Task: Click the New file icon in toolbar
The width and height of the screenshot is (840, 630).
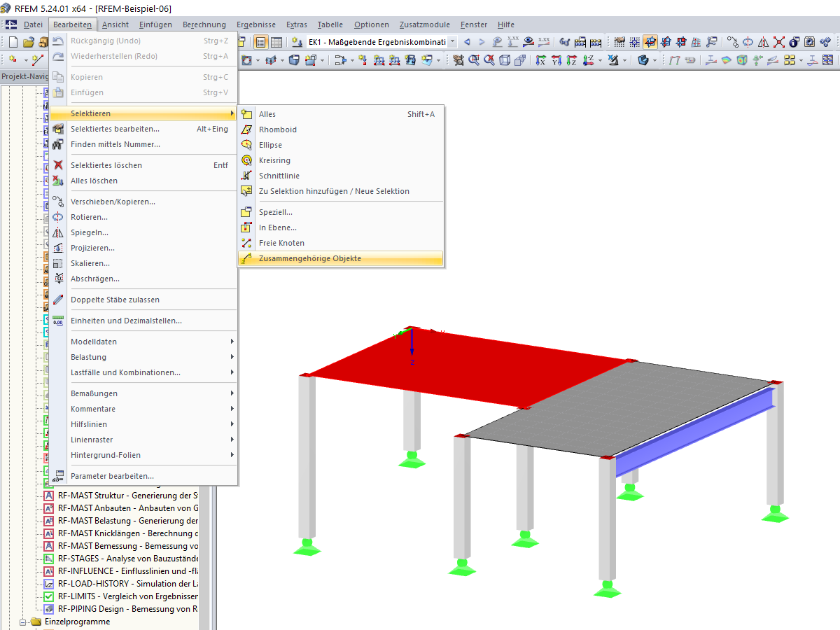Action: click(x=13, y=42)
